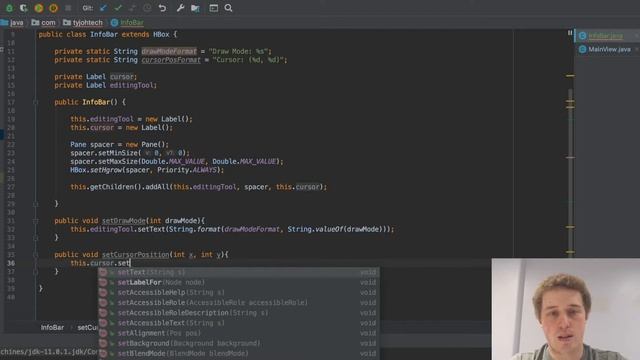
Task: Click the 'Git:' toolbar label
Action: click(88, 8)
